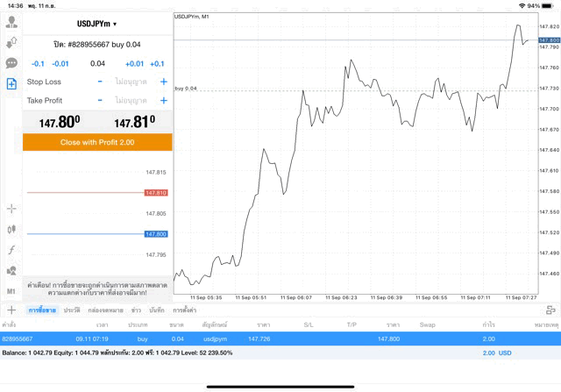Open the ข่าว news tab

click(137, 310)
